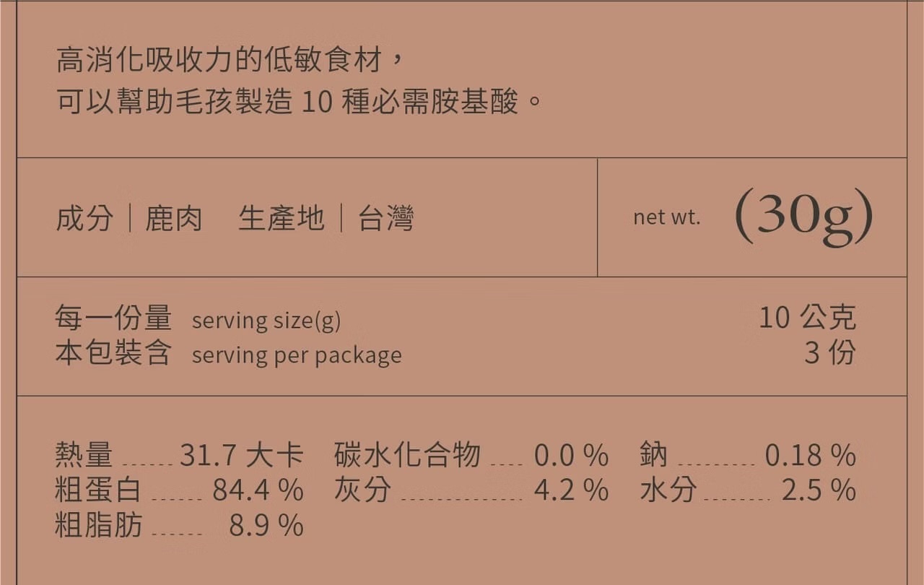Viewport: 924px width, 585px height.
Task: Click the 0.0 % carbohydrate value
Action: pos(570,455)
